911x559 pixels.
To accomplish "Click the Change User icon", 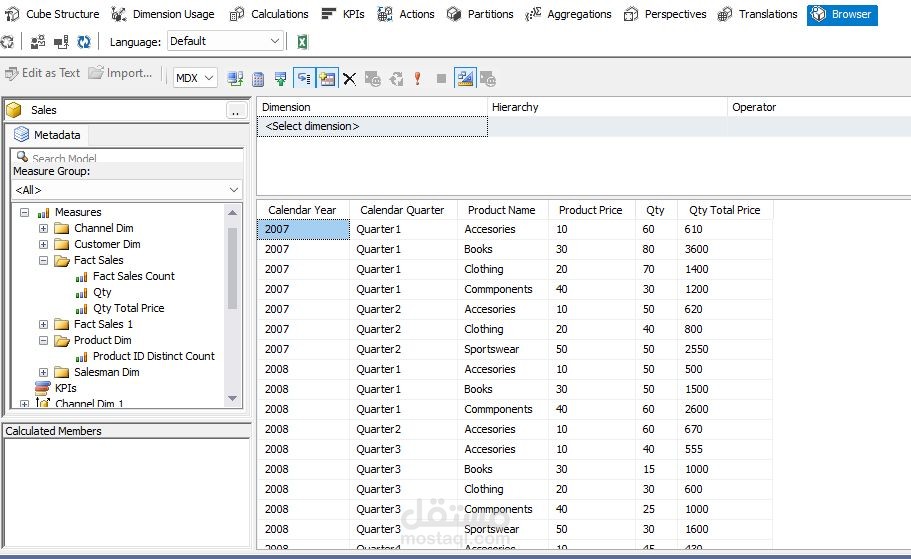I will 38,42.
